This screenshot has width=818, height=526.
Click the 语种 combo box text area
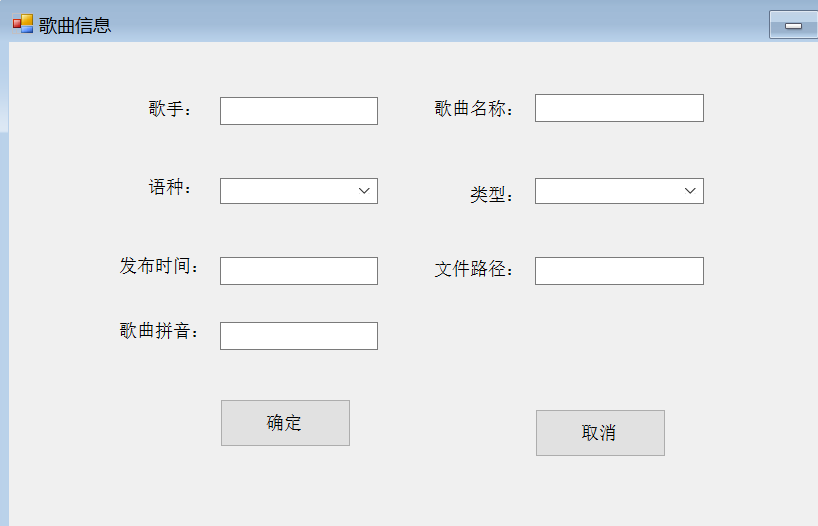click(x=287, y=191)
